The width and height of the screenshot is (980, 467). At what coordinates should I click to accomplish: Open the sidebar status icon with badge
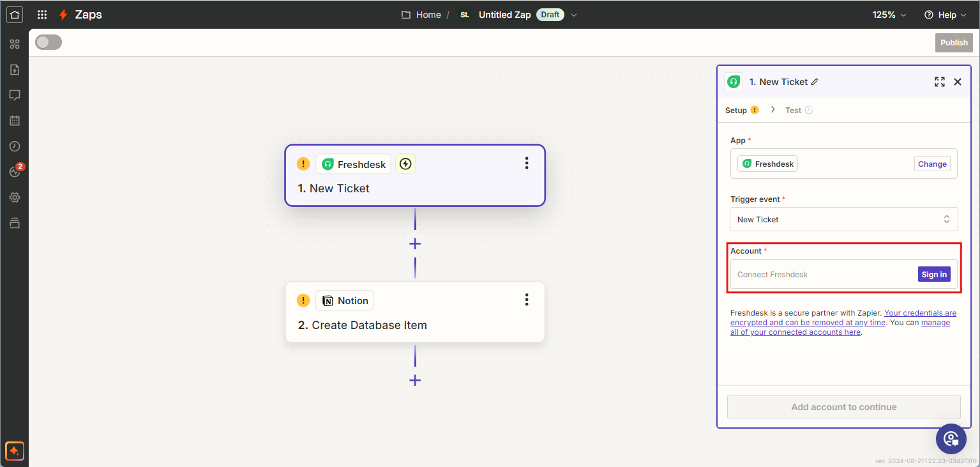(16, 171)
